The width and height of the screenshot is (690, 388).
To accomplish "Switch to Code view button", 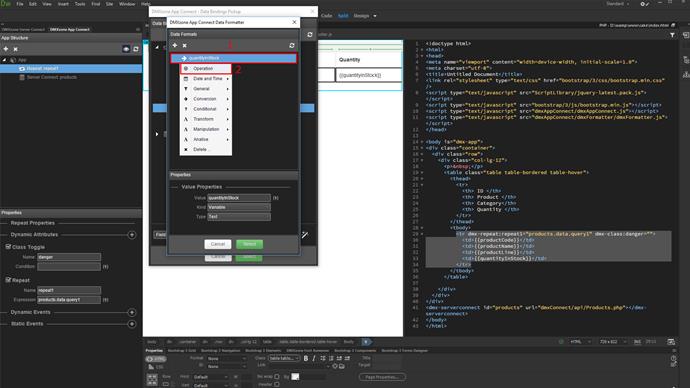I will (x=327, y=16).
